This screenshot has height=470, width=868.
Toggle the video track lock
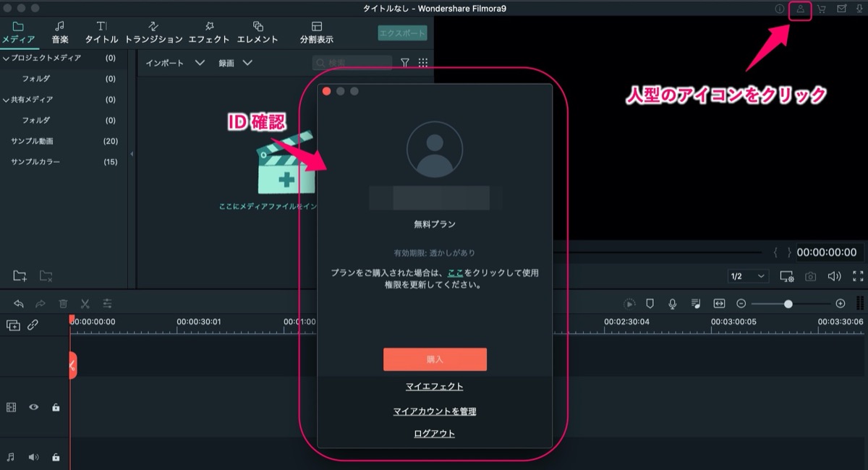click(56, 407)
